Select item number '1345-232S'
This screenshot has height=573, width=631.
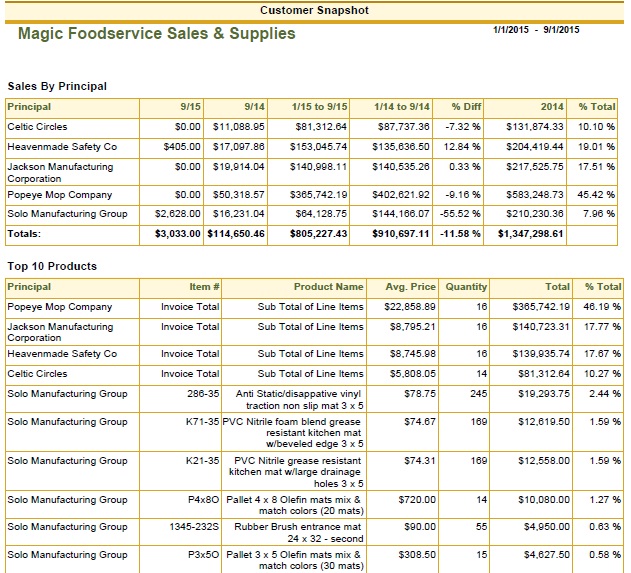tap(194, 527)
